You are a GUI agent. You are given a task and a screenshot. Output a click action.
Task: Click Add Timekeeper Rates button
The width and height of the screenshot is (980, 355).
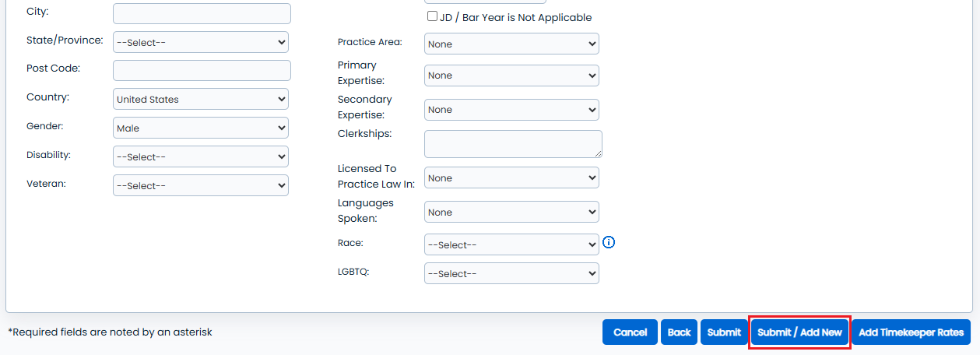coord(911,332)
